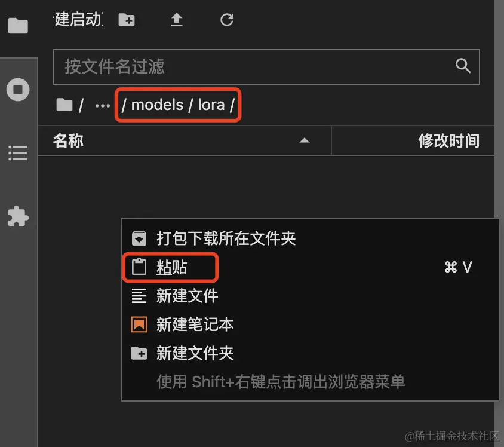Refresh the file list
The image size is (504, 447).
(227, 20)
